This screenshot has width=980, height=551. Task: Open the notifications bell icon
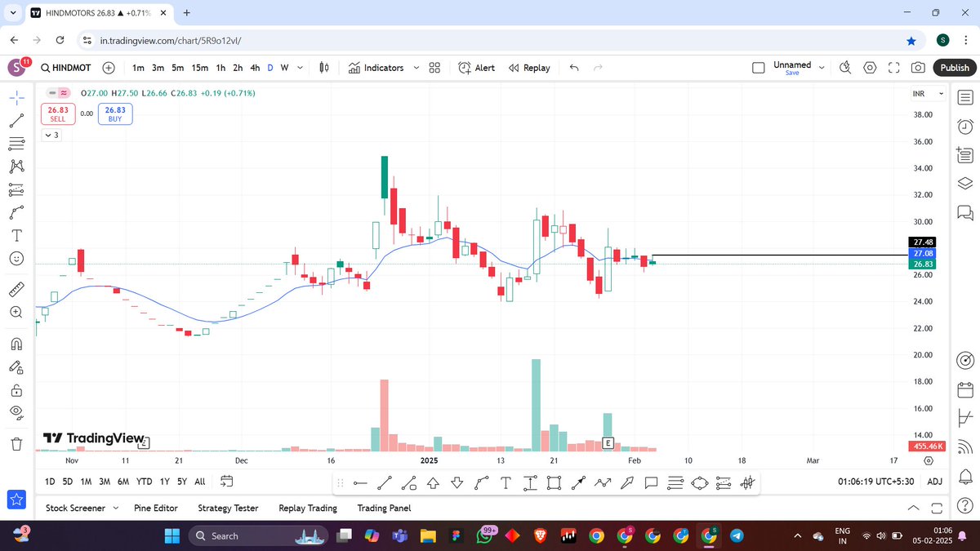[x=964, y=476]
